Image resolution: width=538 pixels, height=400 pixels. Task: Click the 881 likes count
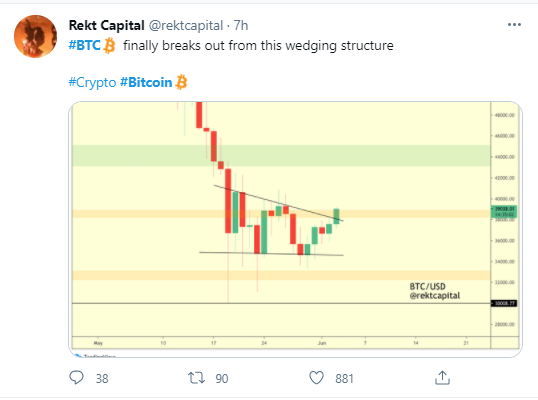coord(344,379)
